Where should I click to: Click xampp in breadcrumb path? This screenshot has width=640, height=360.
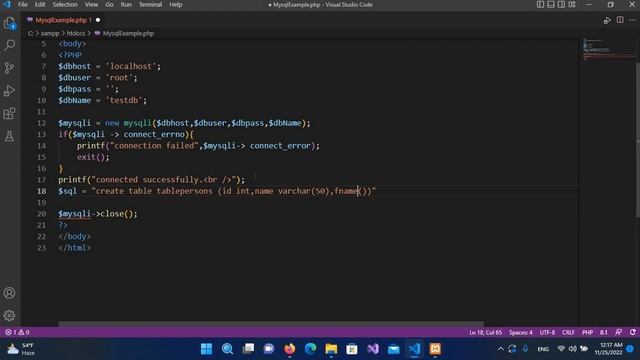pyautogui.click(x=50, y=33)
